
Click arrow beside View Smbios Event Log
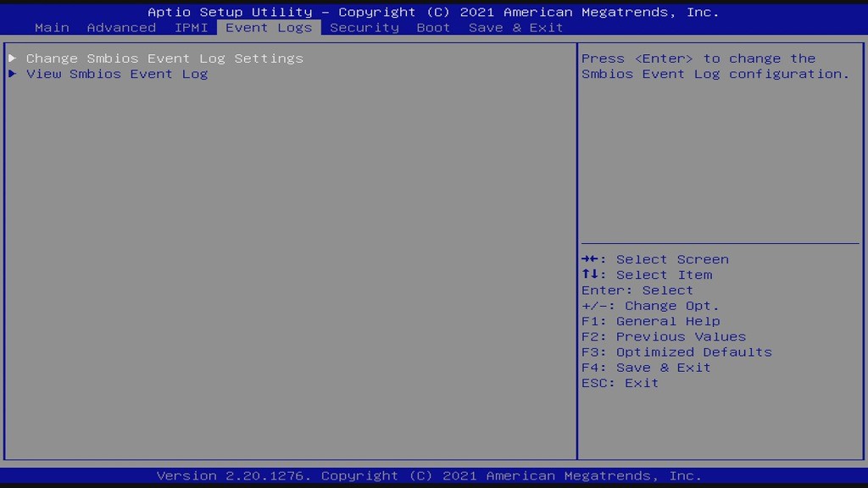click(x=12, y=74)
